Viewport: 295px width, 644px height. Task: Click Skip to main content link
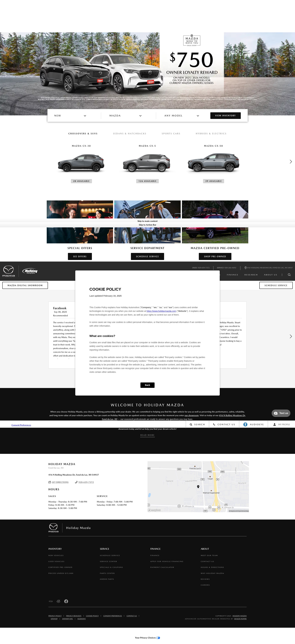147,221
